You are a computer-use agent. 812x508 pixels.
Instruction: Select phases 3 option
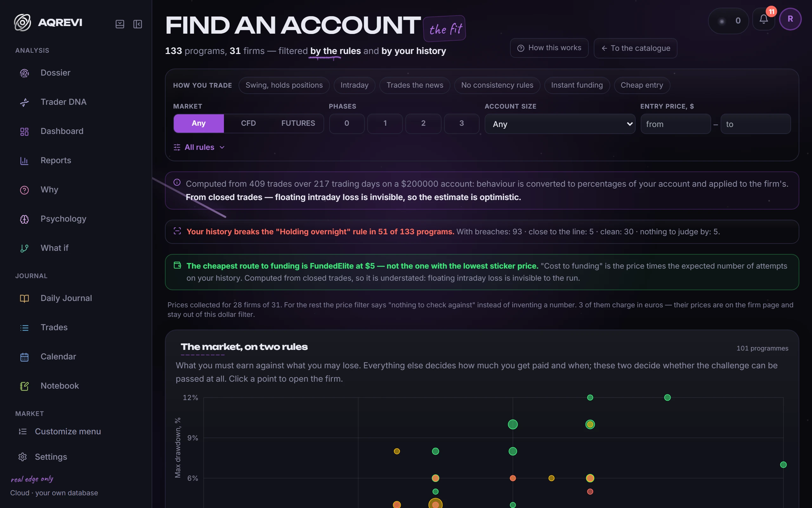click(x=462, y=123)
